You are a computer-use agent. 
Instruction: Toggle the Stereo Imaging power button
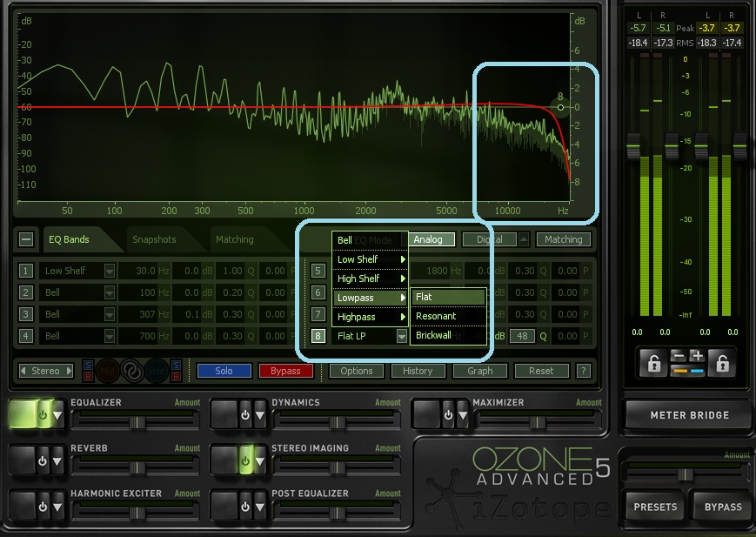coord(245,460)
